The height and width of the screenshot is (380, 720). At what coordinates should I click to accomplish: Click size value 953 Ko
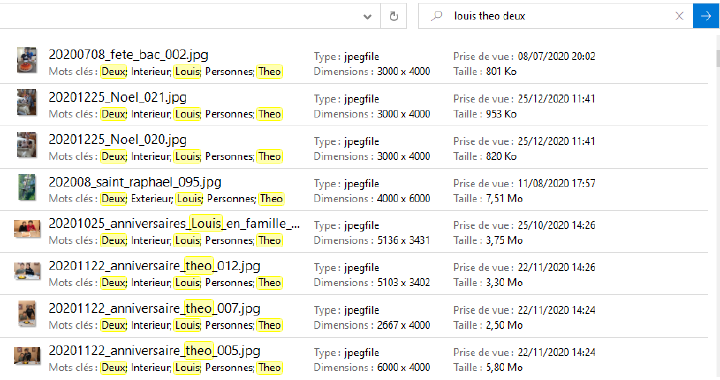coord(501,114)
